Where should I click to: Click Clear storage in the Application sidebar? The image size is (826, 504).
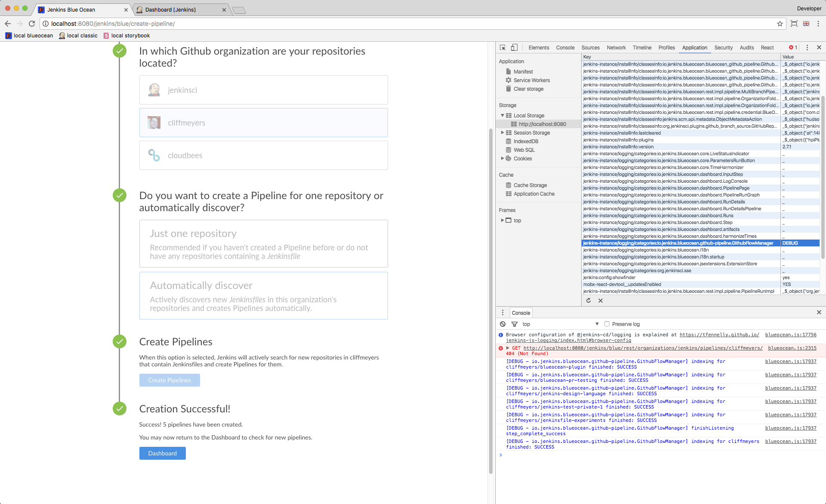528,89
